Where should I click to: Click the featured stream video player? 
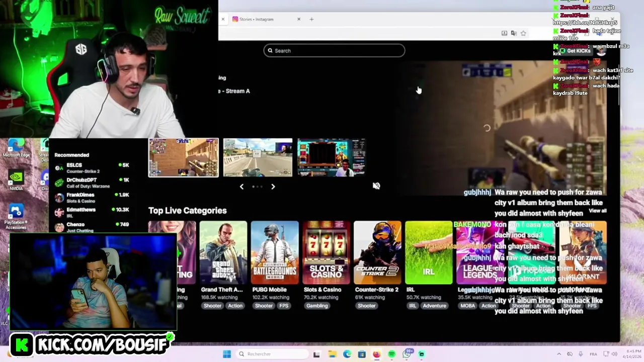pyautogui.click(x=501, y=128)
